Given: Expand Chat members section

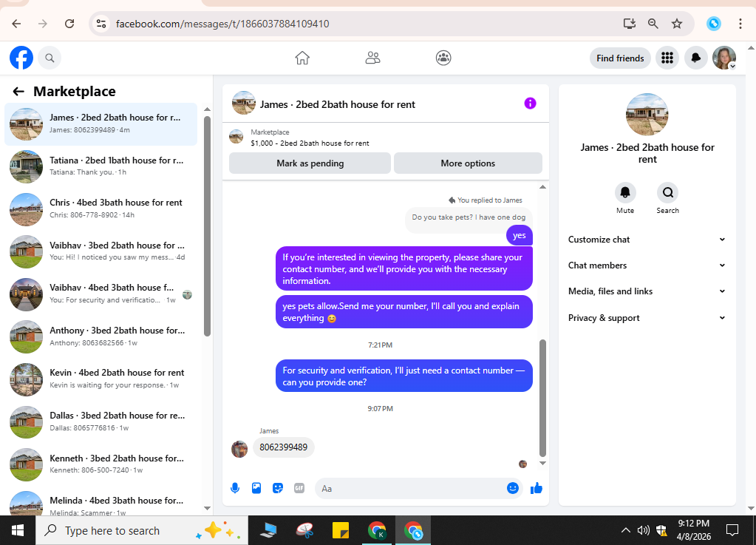Looking at the screenshot, I should click(x=647, y=265).
